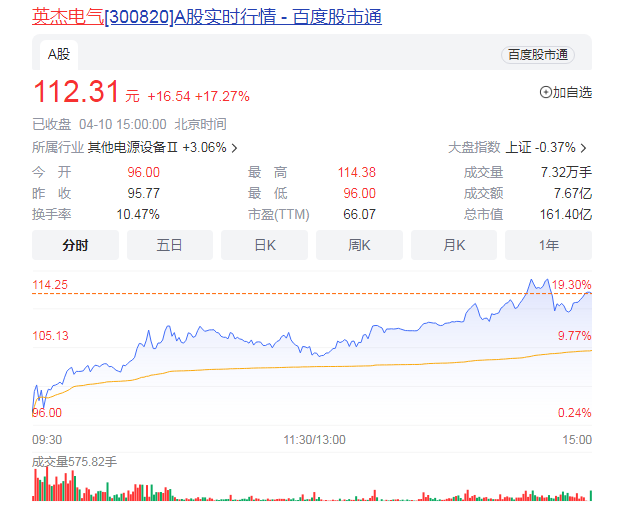Select the 月K monthly chart tab

454,245
